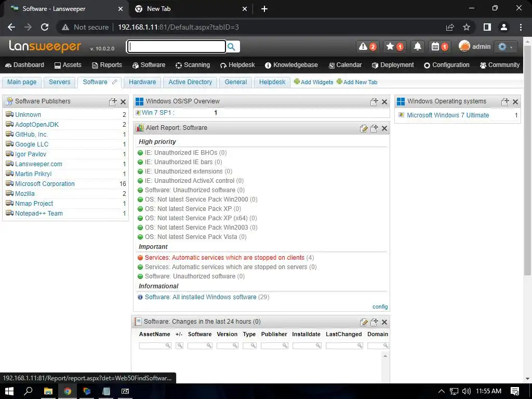Image resolution: width=532 pixels, height=399 pixels.
Task: Click the move icon on Windows Operating systems widget
Action: [x=505, y=101]
